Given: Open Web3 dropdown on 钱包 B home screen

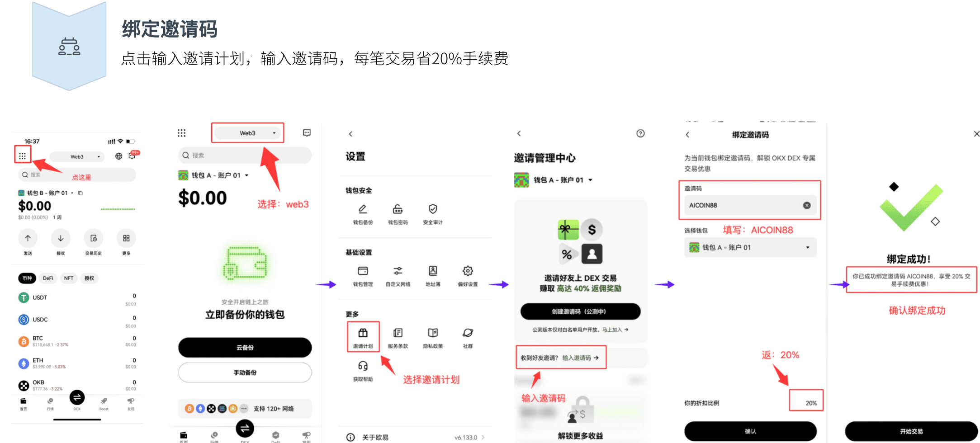Looking at the screenshot, I should (77, 156).
